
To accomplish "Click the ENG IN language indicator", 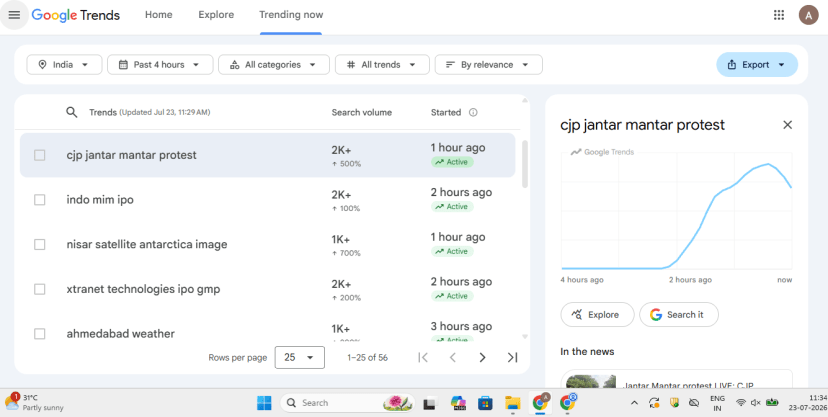I will coord(718,403).
